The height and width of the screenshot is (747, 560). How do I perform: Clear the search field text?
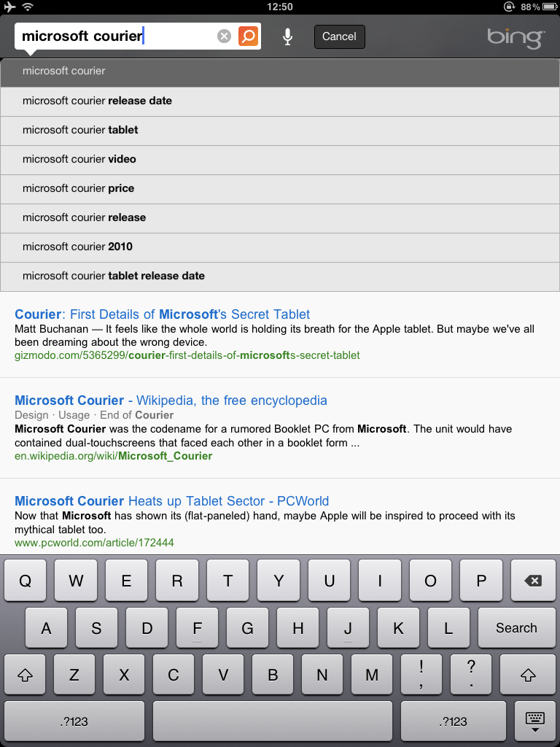(x=224, y=36)
